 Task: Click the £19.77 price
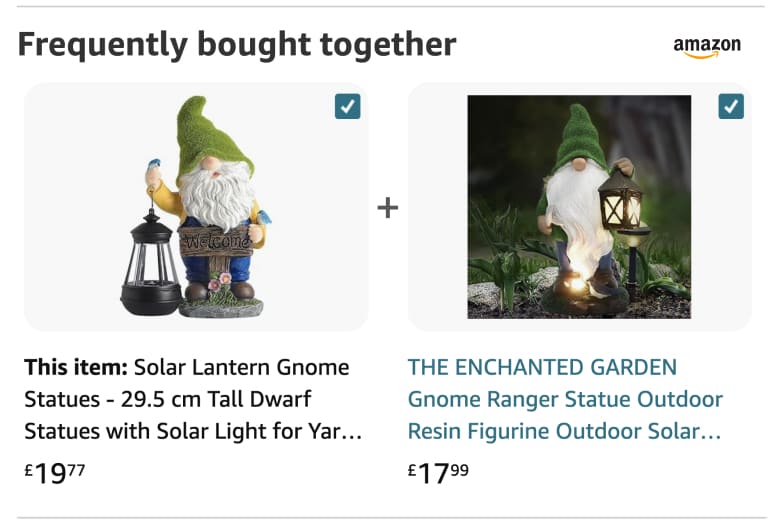55,472
